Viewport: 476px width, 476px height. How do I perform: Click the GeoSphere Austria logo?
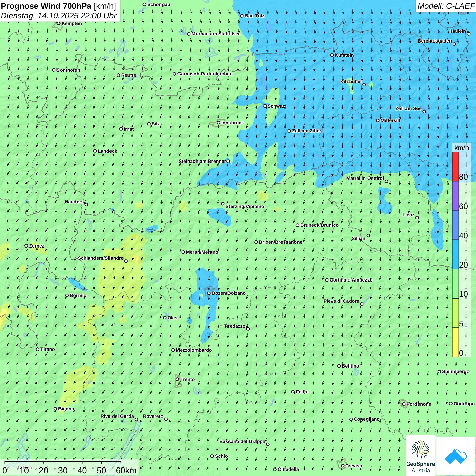click(x=421, y=455)
